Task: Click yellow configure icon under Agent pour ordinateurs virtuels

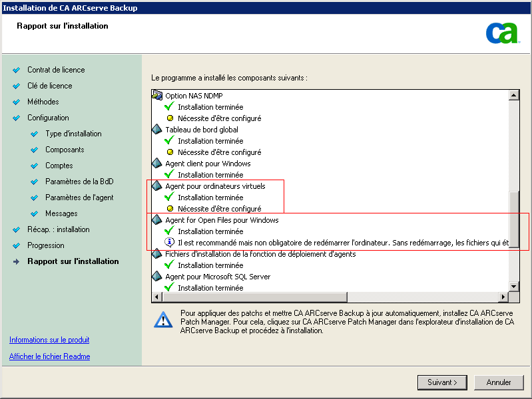Action: tap(170, 209)
